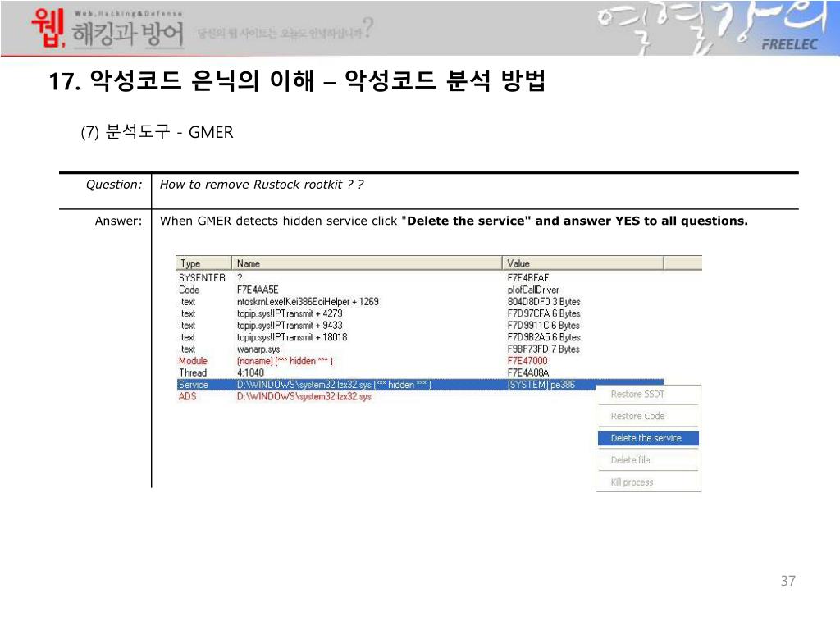
Task: Select the Code row with F7E4AA5E
Action: pyautogui.click(x=421, y=290)
